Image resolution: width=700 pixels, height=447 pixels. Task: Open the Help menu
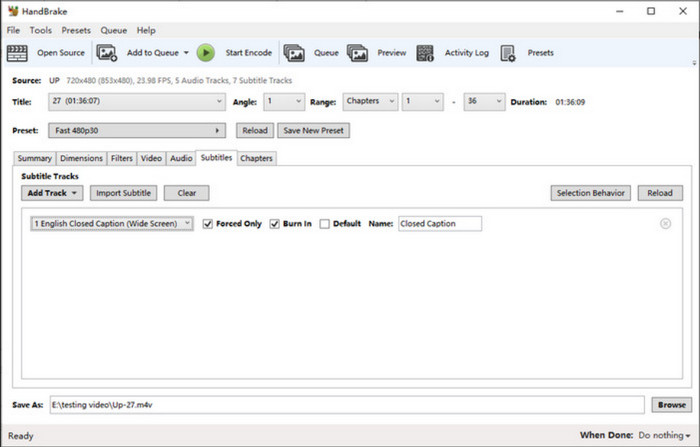point(146,30)
